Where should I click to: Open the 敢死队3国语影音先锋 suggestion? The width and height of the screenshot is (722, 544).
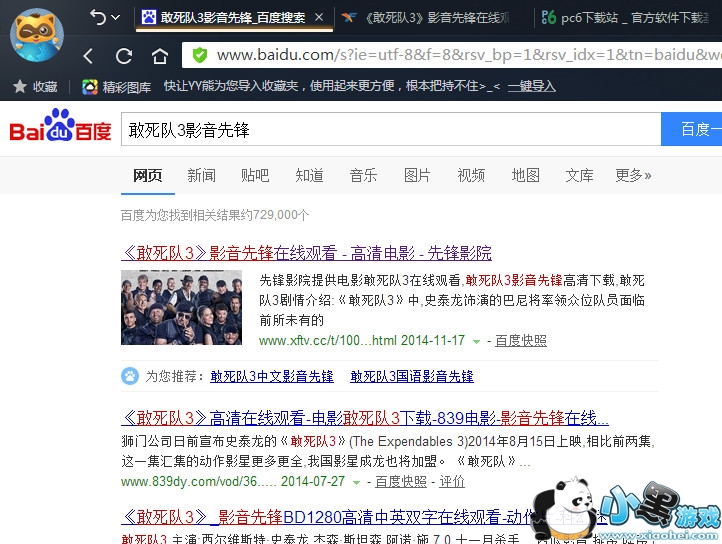click(412, 376)
